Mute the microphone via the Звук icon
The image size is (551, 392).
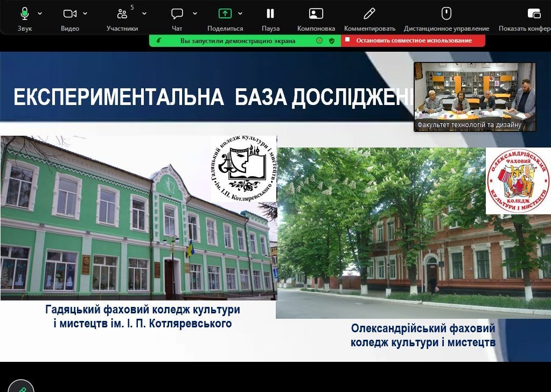[x=25, y=14]
